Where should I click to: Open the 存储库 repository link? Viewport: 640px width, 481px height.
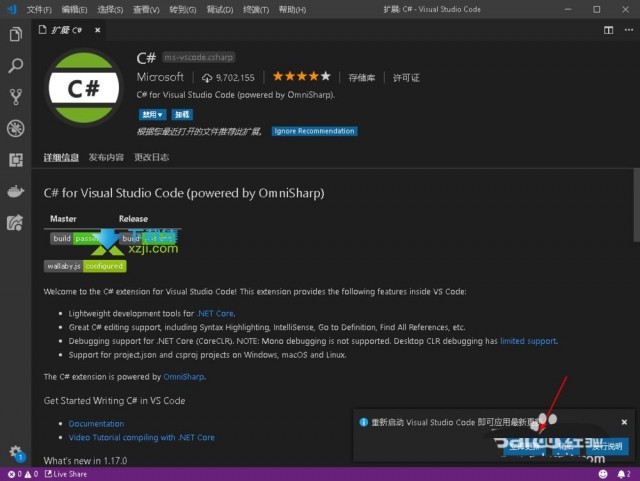362,78
